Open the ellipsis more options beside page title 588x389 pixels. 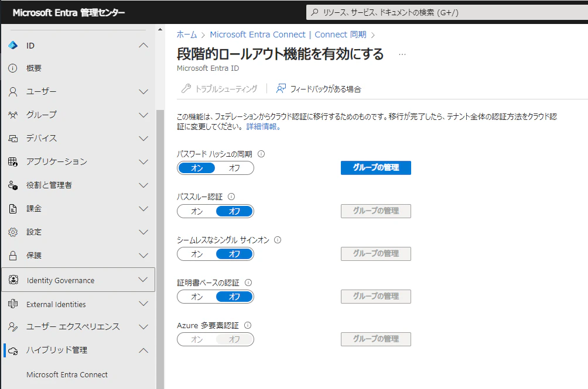pos(402,54)
